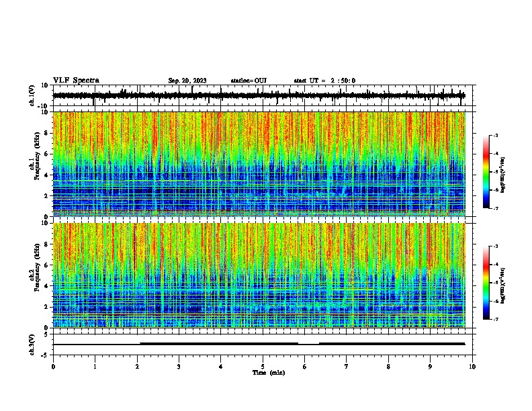Viewport: 532px width, 411px height.
Task: Click time axis tick label "1"
Action: [95, 367]
